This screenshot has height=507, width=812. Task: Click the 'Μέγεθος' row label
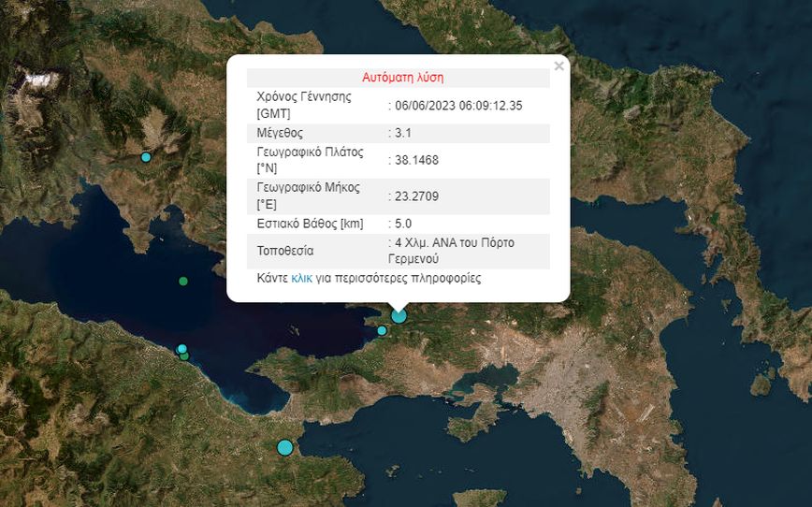pos(280,133)
